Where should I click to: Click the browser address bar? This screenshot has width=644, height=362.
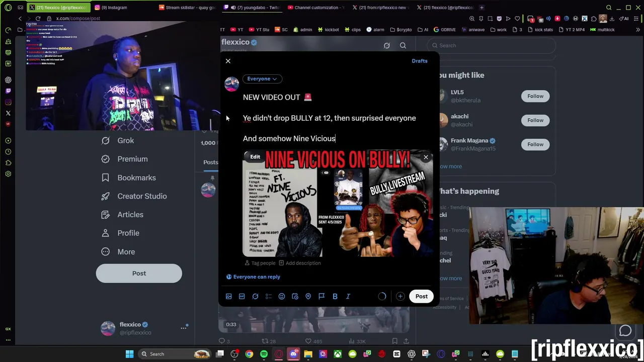pyautogui.click(x=252, y=19)
